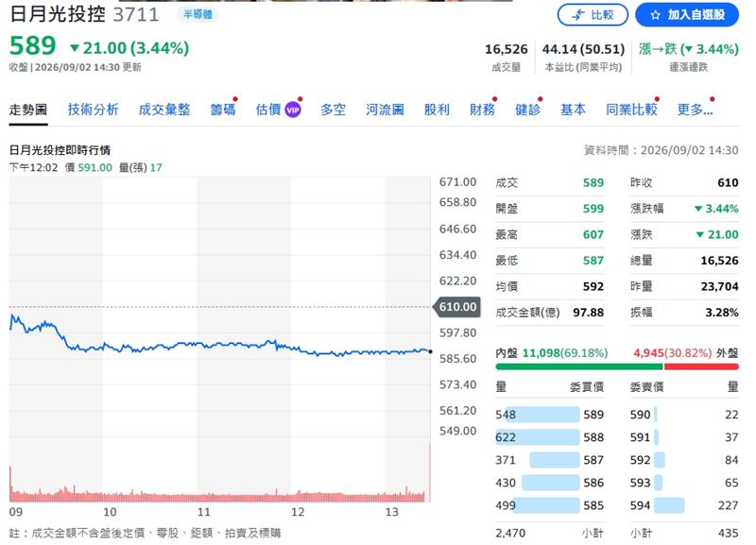Open the 基本 tab
The image size is (756, 545).
pyautogui.click(x=574, y=110)
